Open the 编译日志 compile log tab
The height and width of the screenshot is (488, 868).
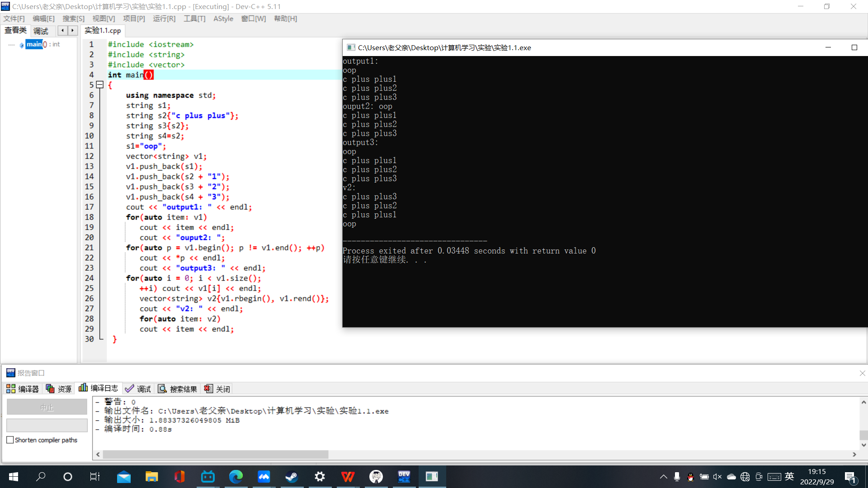(x=99, y=389)
